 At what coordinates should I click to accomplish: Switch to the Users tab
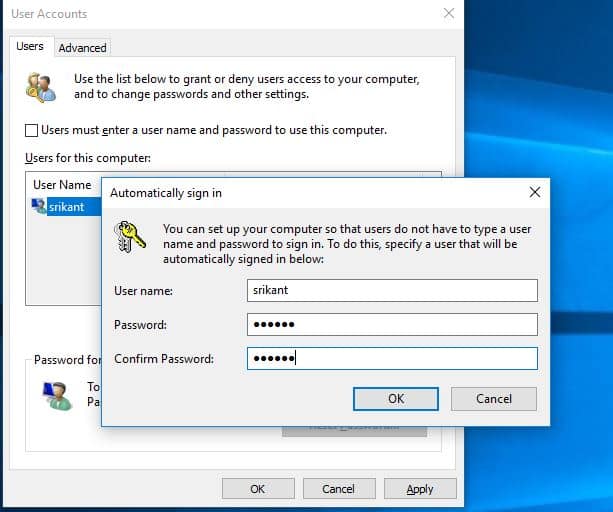pos(30,46)
